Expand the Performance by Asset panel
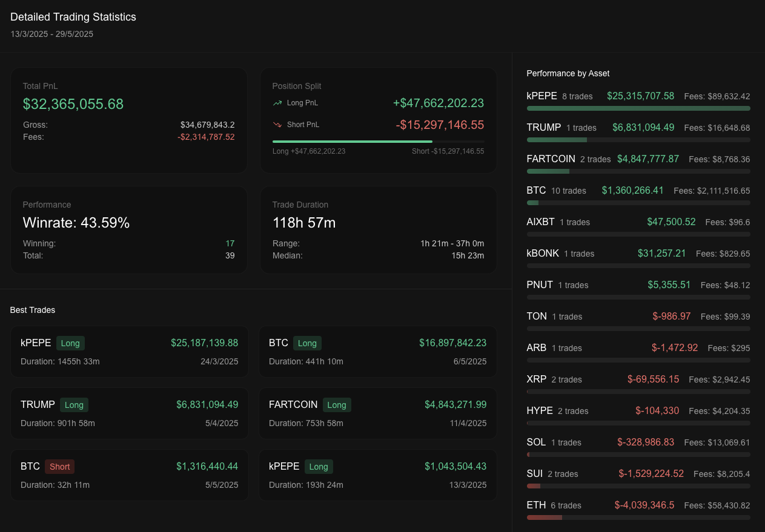 point(568,73)
